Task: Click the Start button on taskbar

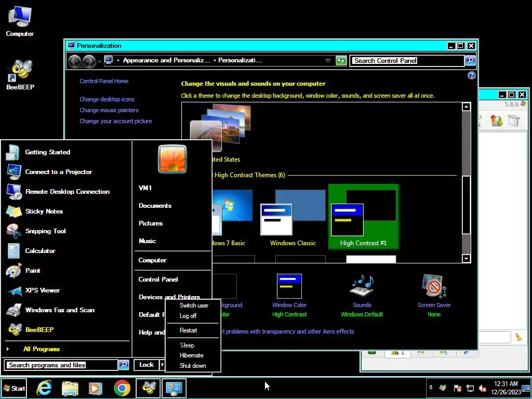Action: (x=14, y=388)
